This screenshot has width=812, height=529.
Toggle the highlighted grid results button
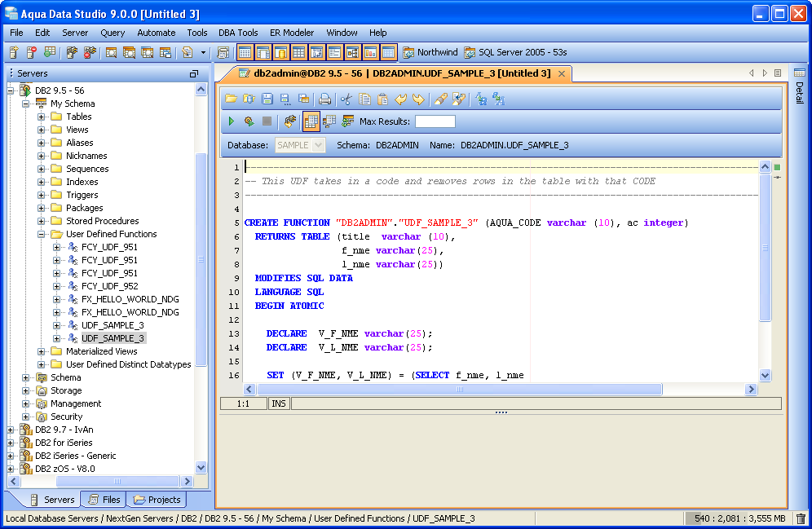pyautogui.click(x=311, y=121)
